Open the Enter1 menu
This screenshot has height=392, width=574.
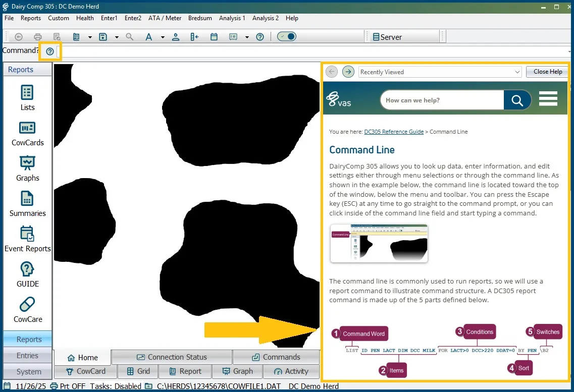tap(109, 18)
